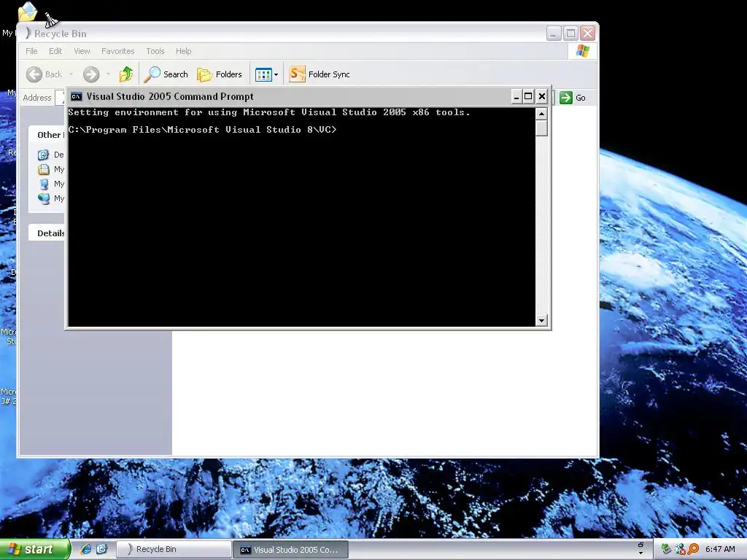Viewport: 747px width, 560px height.
Task: Open the View menu in Recycle Bin
Action: 82,51
